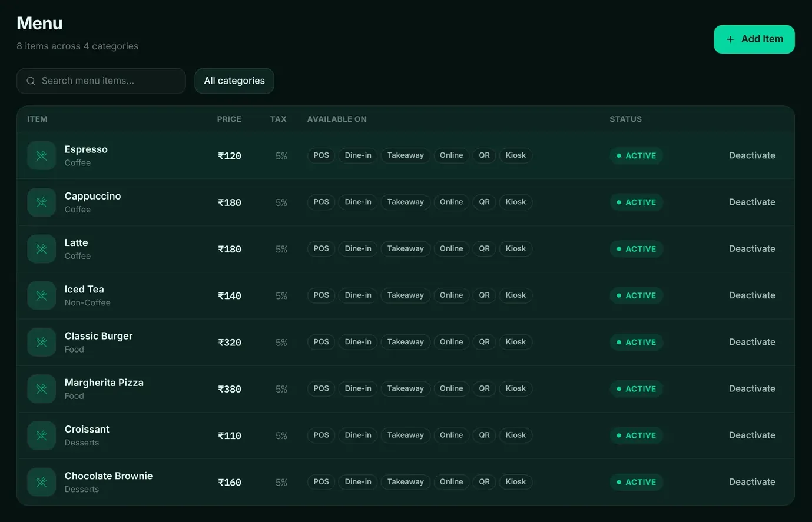Click the PRICE column header
The height and width of the screenshot is (522, 812).
[x=229, y=119]
